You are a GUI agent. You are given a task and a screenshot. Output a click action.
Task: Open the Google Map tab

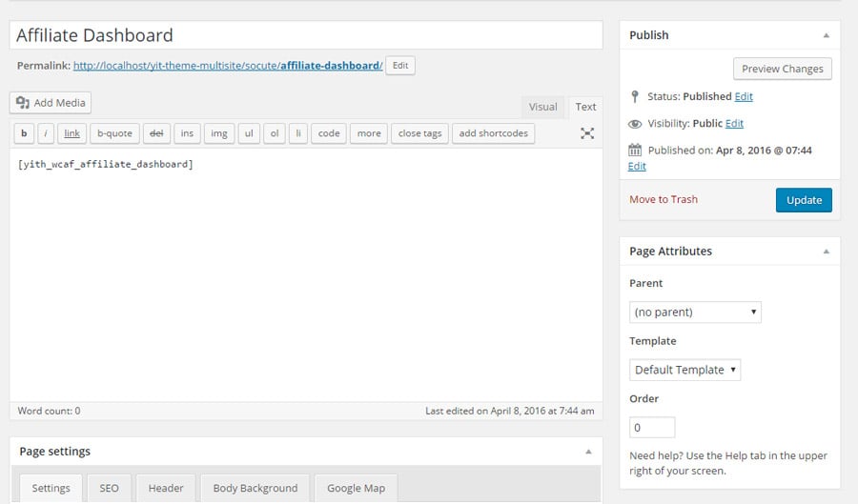point(357,488)
